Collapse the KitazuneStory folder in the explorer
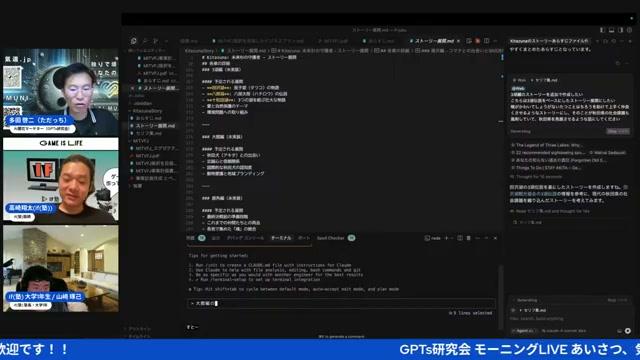The image size is (640, 360). [147, 111]
